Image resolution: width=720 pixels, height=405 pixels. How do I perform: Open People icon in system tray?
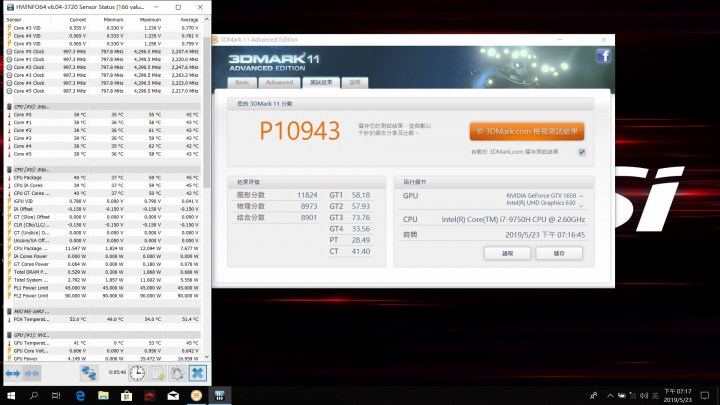point(594,395)
